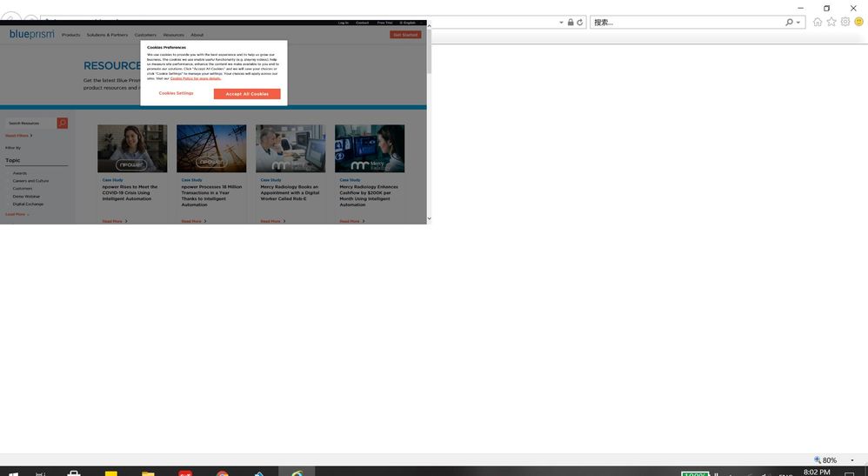Click Reset Filters link

click(x=19, y=135)
